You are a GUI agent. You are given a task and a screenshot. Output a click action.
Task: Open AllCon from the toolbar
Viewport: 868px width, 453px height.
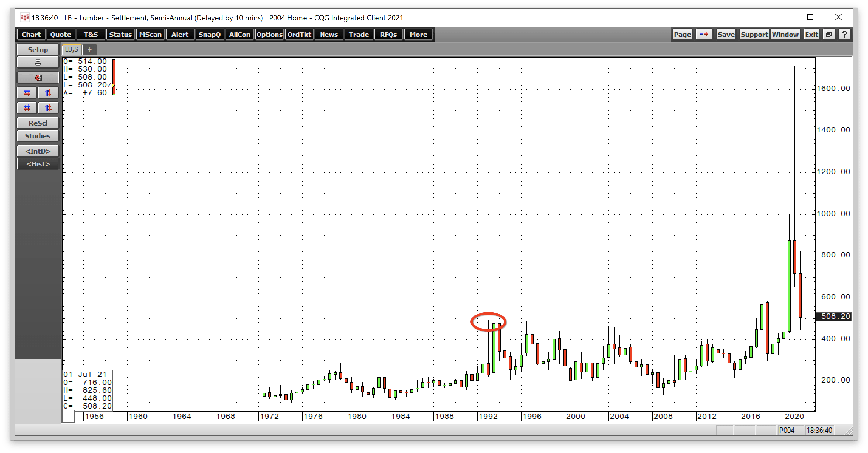[x=239, y=34]
